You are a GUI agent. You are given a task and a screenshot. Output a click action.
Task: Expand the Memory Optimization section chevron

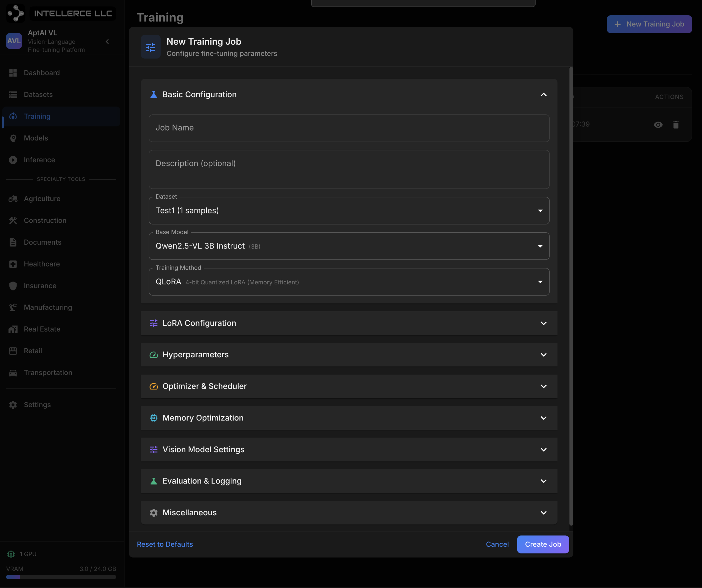[x=544, y=418]
